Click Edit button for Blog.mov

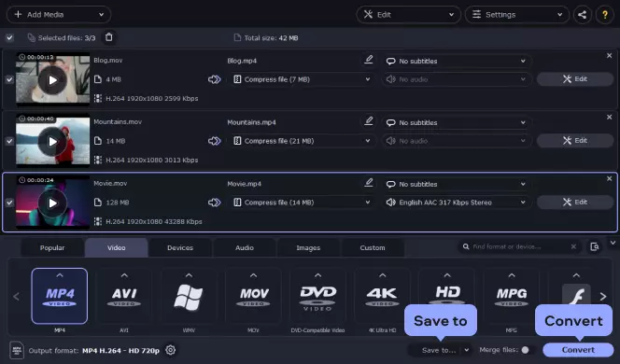[575, 79]
